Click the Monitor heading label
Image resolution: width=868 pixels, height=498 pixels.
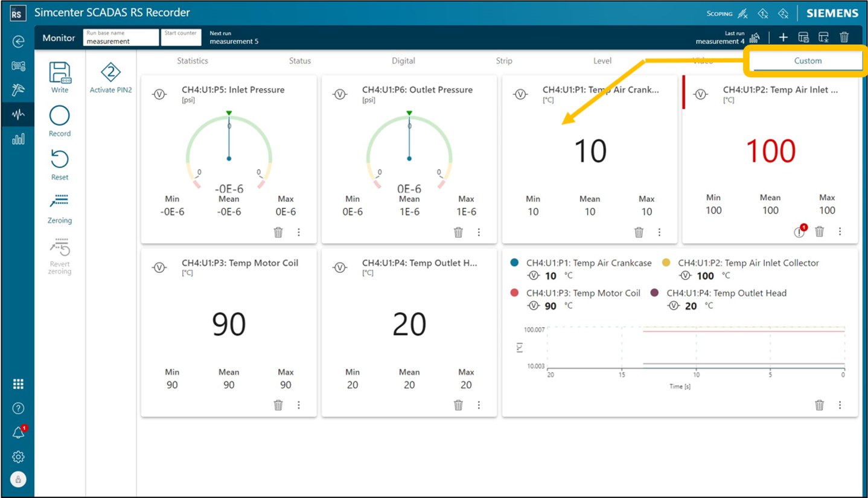pyautogui.click(x=59, y=38)
